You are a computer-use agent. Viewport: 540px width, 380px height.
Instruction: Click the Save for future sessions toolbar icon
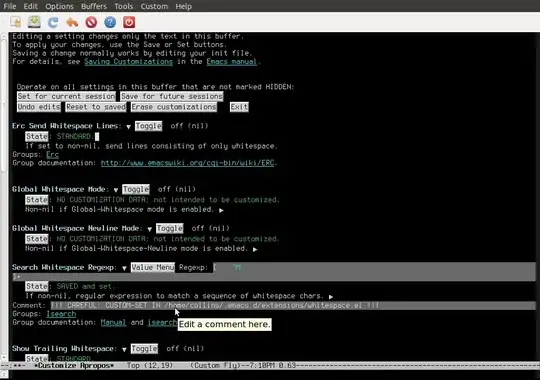[34, 22]
